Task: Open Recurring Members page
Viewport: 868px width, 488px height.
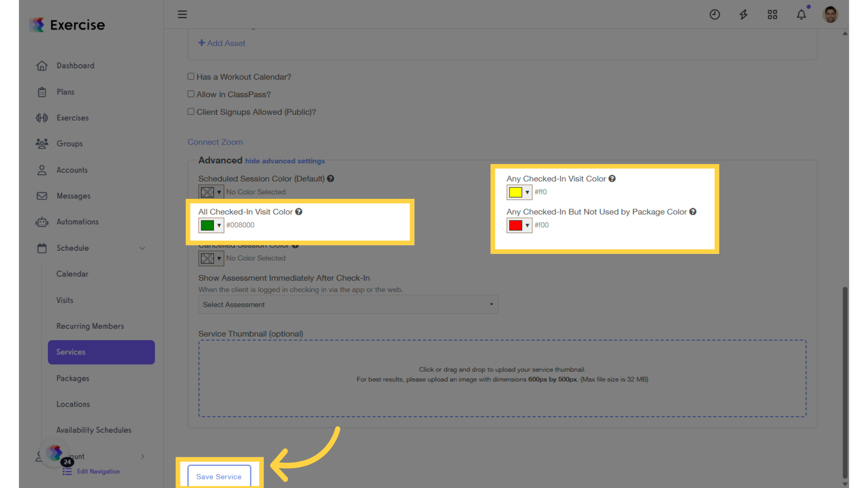Action: [x=90, y=326]
